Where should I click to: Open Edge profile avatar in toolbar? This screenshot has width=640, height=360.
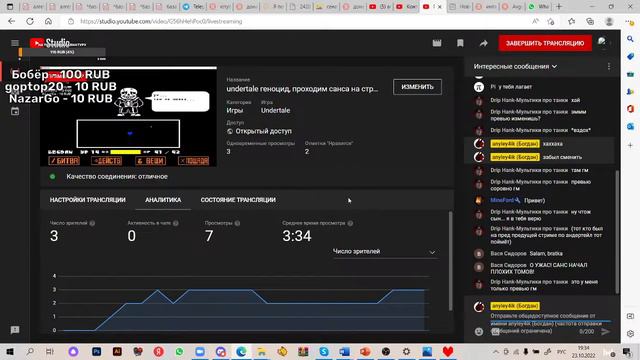tap(609, 21)
